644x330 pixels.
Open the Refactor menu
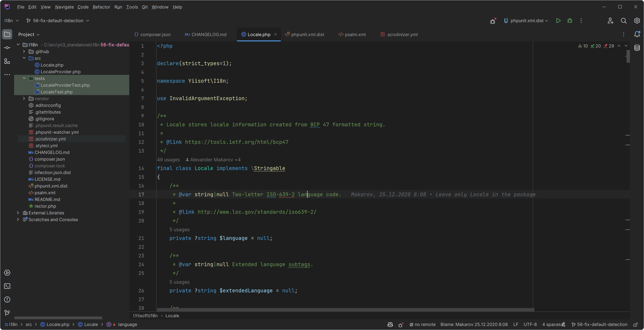101,7
